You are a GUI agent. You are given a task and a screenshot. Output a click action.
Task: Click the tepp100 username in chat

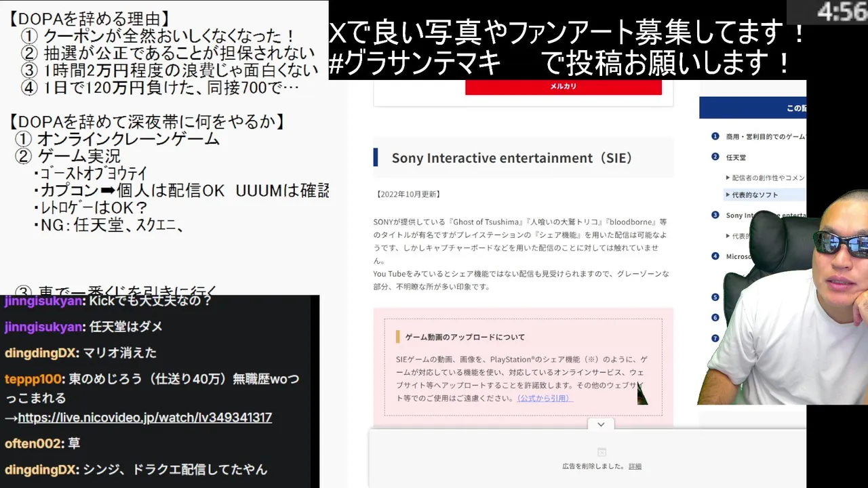click(34, 379)
